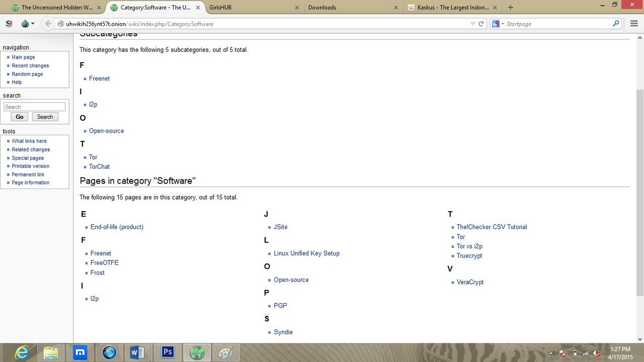Open Page information link
644x362 pixels.
coord(31,183)
